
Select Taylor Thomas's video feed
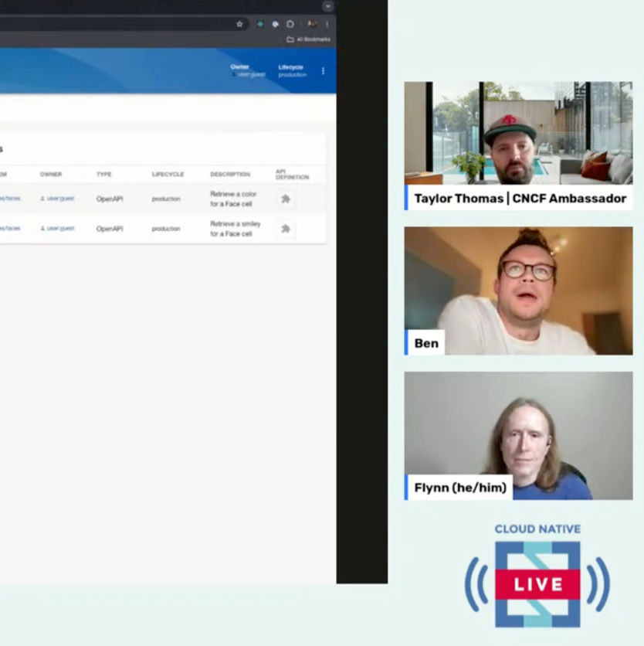click(x=518, y=133)
